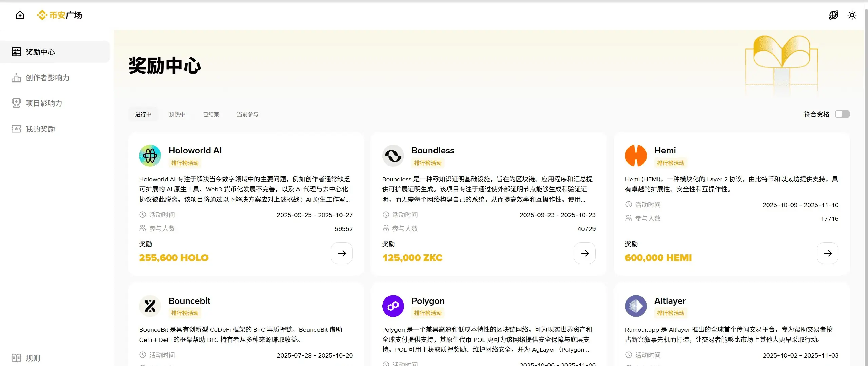Click the 排行榜活动 tag under Boundless

click(x=428, y=163)
